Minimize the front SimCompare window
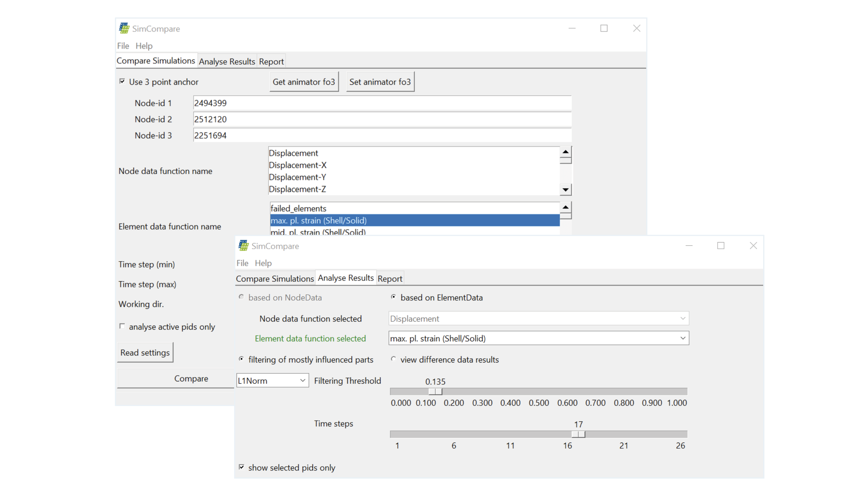This screenshot has width=862, height=504. 689,245
